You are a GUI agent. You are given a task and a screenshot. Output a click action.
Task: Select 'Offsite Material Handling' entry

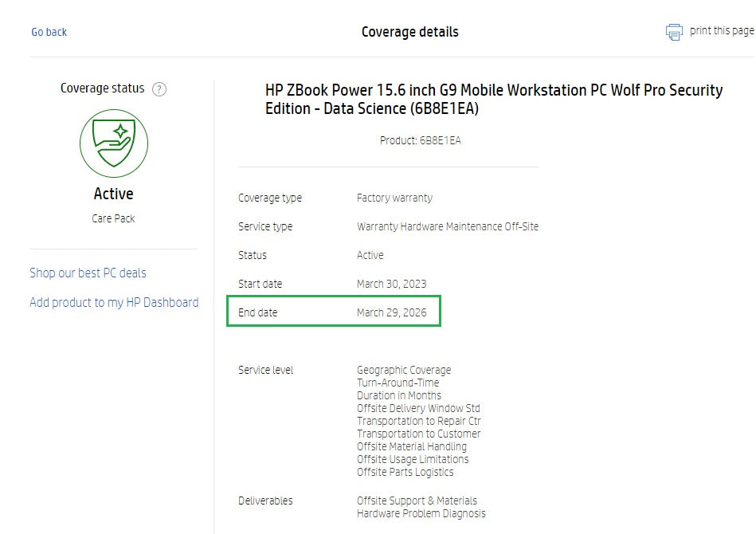pos(412,446)
